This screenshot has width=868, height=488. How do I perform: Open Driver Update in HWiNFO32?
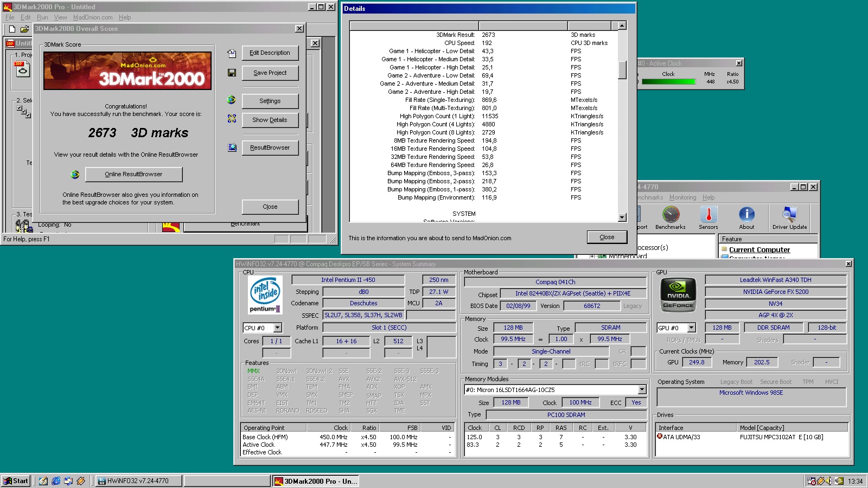pyautogui.click(x=790, y=217)
